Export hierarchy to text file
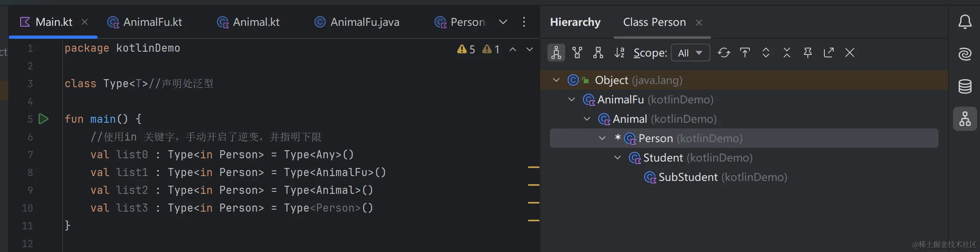Viewport: 980px width, 252px height. pos(829,52)
